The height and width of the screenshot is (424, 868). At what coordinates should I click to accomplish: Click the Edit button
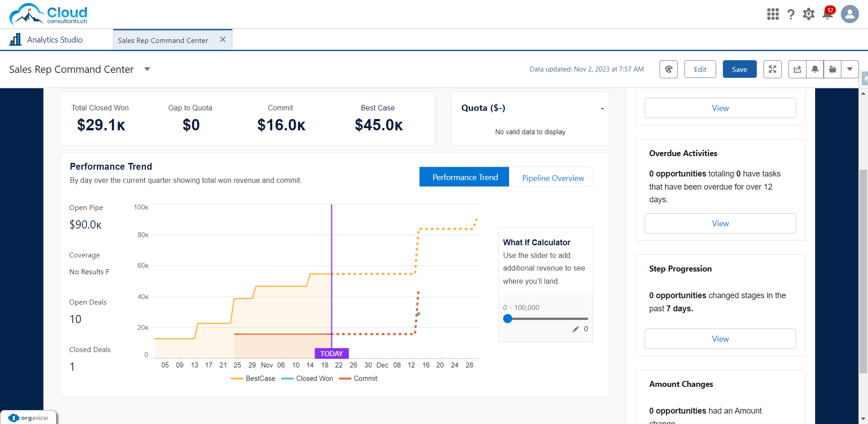point(700,69)
